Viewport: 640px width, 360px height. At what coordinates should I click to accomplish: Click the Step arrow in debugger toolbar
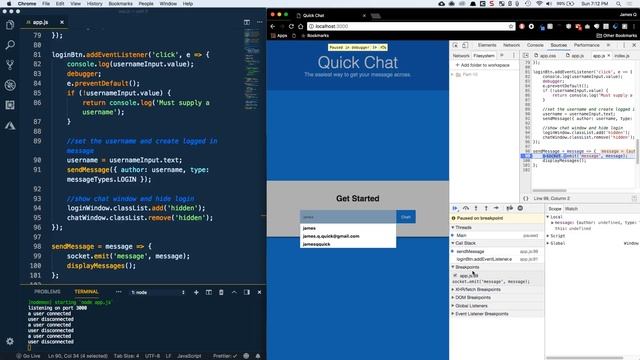496,208
